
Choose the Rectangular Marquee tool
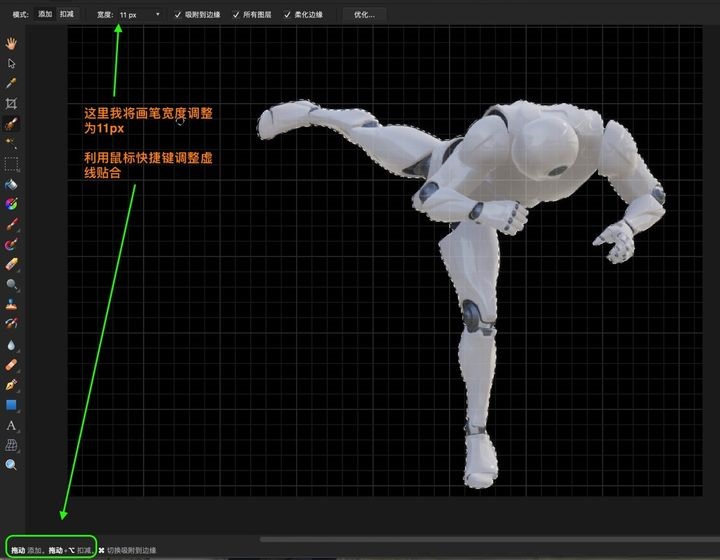coord(12,164)
